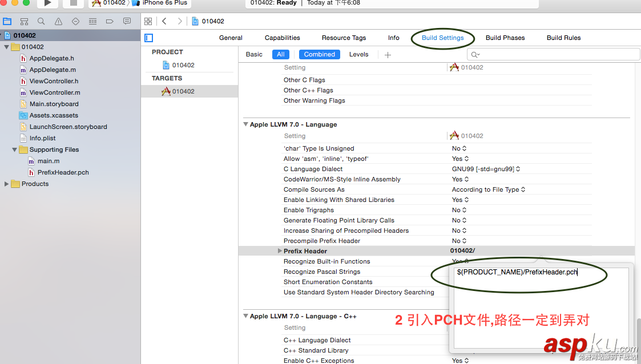Click the build settings search field
The image size is (641, 364).
[x=553, y=54]
